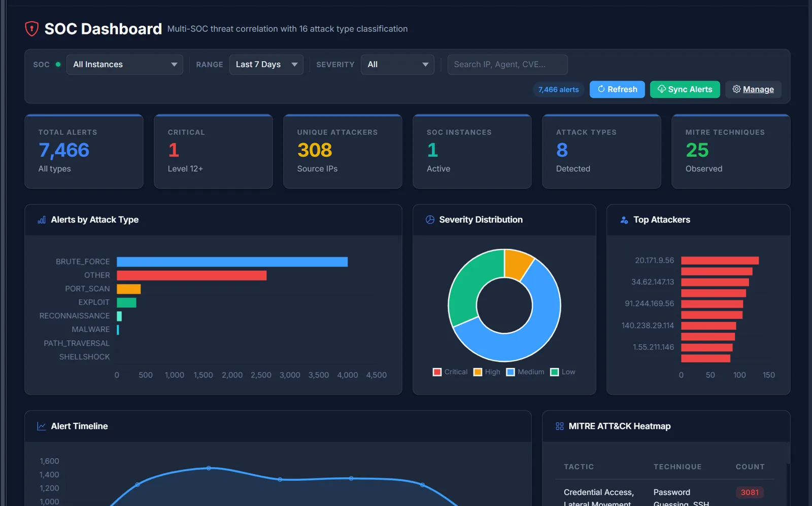Viewport: 812px width, 506px height.
Task: Click the Total Alerts 7,466 card
Action: (x=84, y=152)
